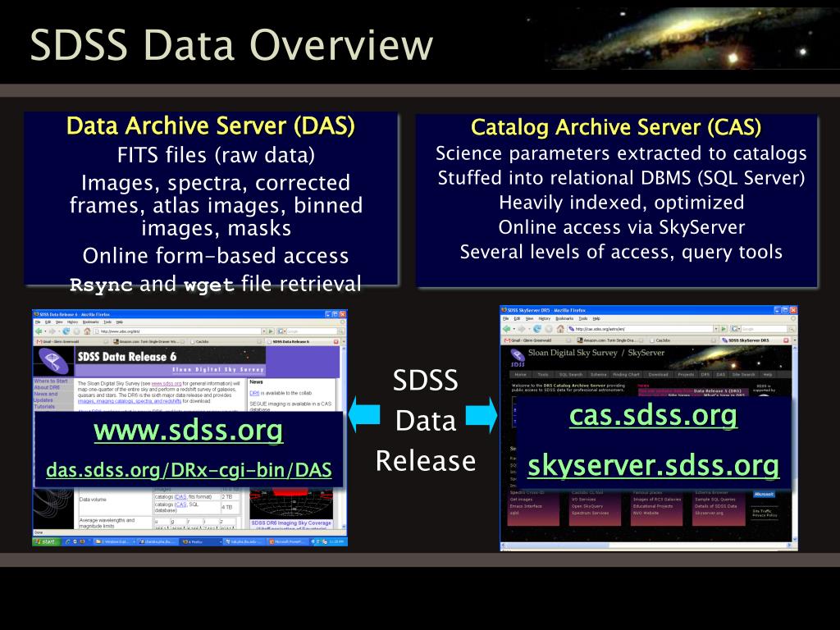Click Forward arrow in SDSS Data Release 6 window

tap(52, 331)
